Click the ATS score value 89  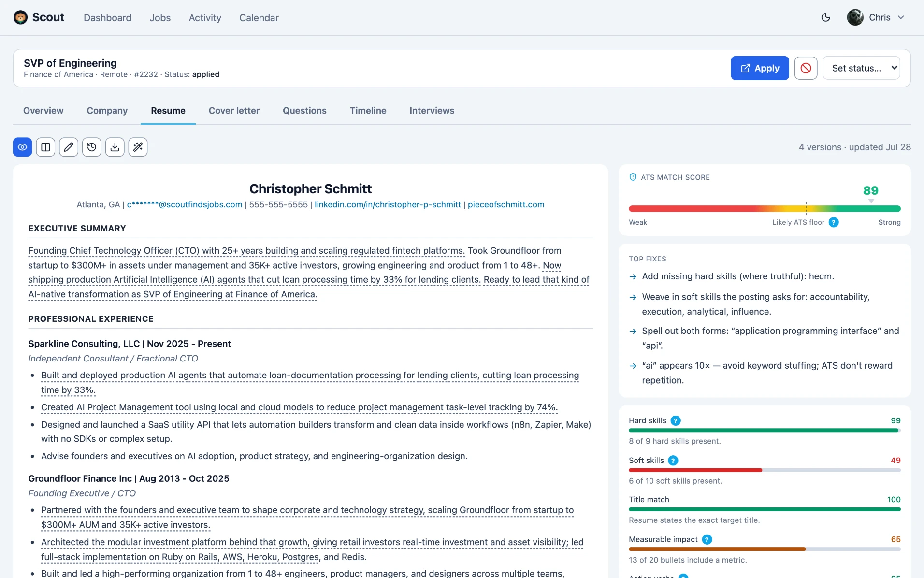point(871,190)
